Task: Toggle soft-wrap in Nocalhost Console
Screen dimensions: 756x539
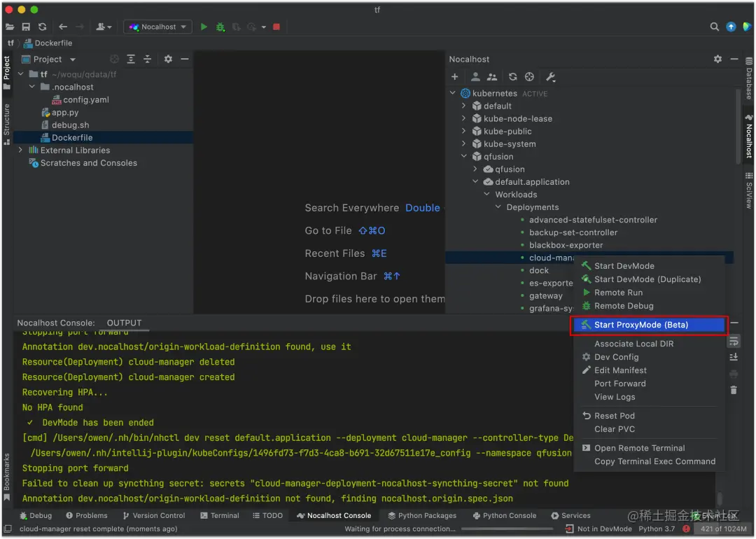Action: (734, 342)
